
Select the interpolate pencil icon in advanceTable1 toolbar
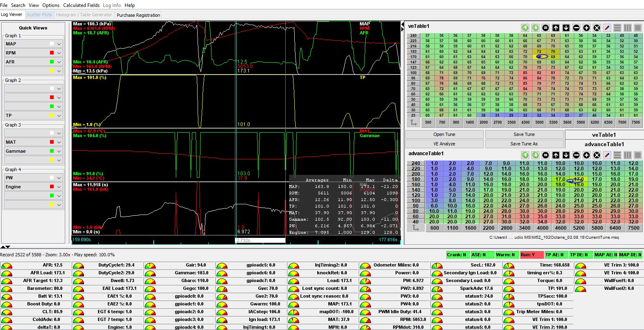click(x=607, y=155)
